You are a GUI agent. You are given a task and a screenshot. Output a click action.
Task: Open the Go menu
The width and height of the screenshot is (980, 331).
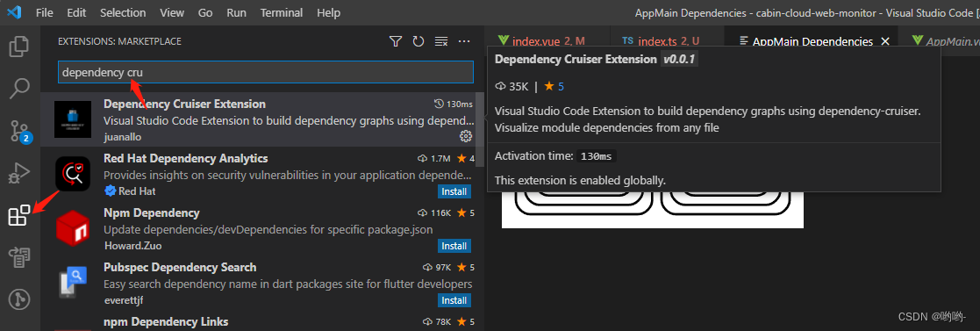pyautogui.click(x=205, y=12)
